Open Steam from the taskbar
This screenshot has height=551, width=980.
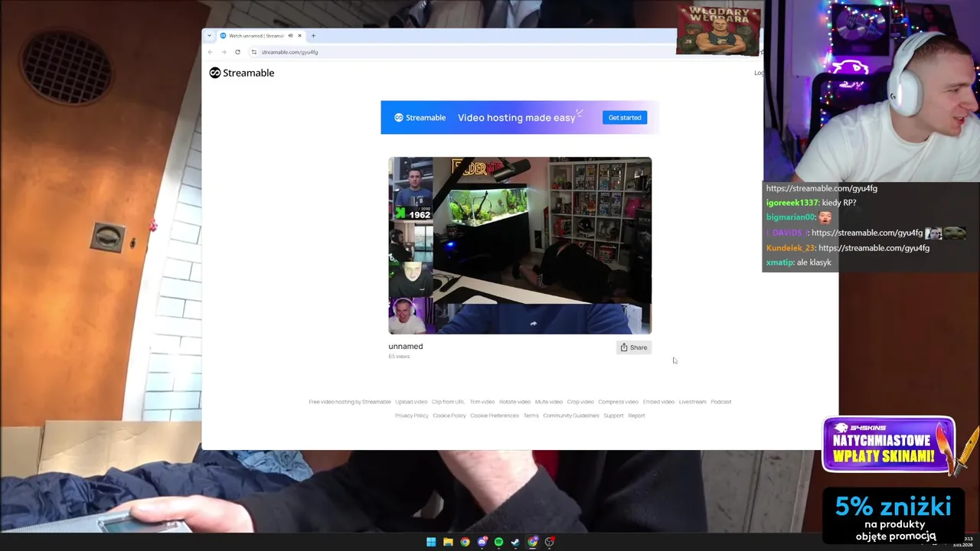pos(515,542)
